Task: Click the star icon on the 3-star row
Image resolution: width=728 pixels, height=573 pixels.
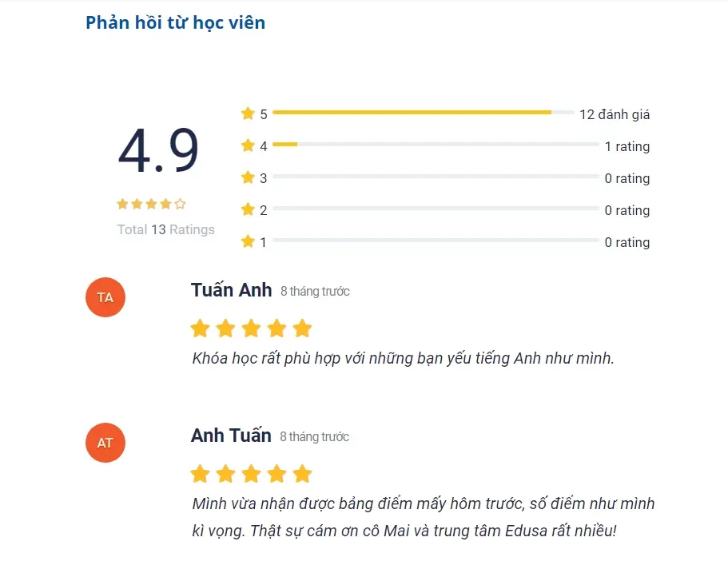Action: pos(249,177)
